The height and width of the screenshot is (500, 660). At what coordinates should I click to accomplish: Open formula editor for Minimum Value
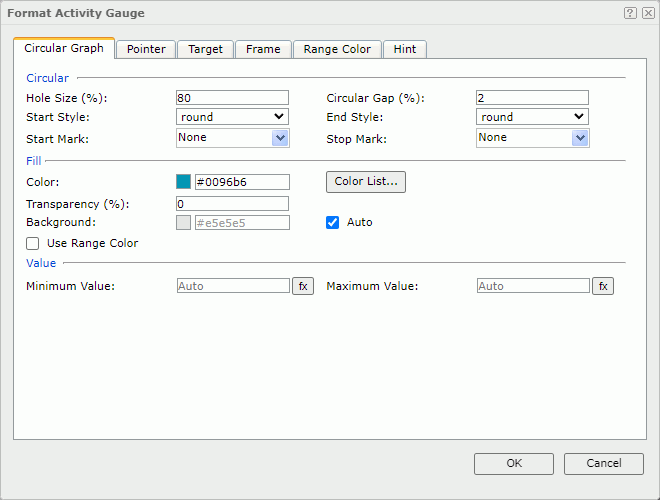click(302, 286)
